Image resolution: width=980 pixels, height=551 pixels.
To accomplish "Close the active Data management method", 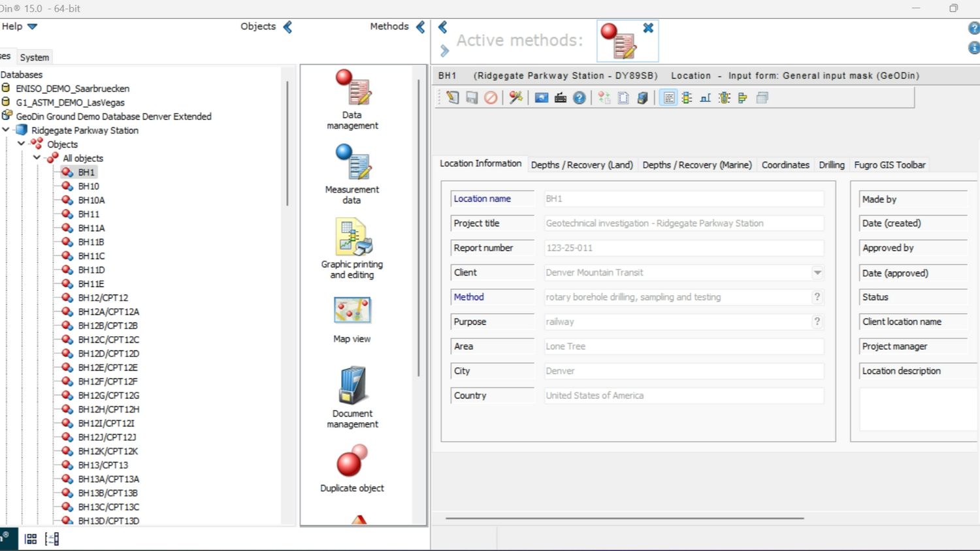I will point(648,28).
